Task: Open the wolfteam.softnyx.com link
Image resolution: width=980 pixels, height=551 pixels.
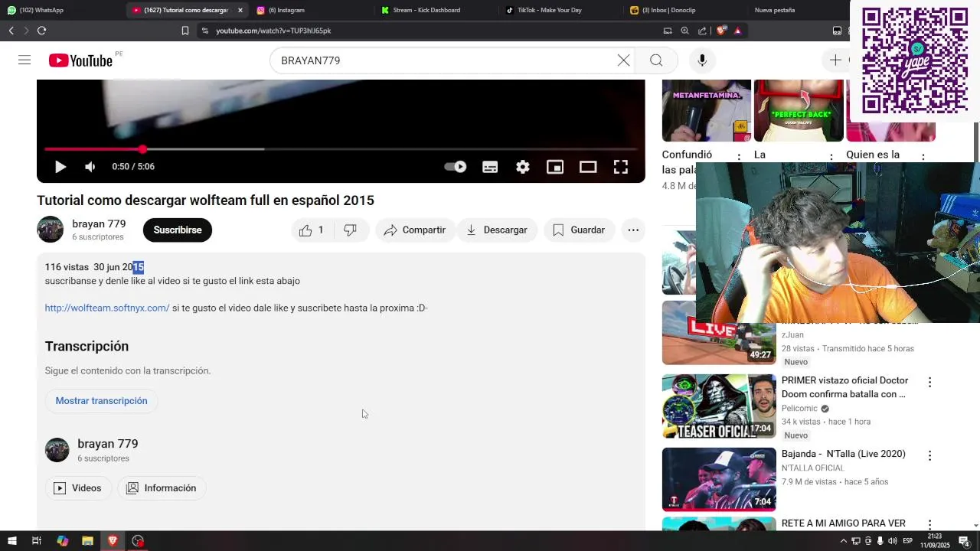Action: (x=107, y=308)
